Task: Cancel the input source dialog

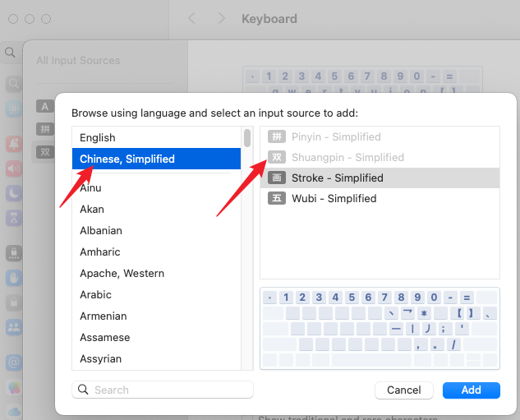Action: 403,390
